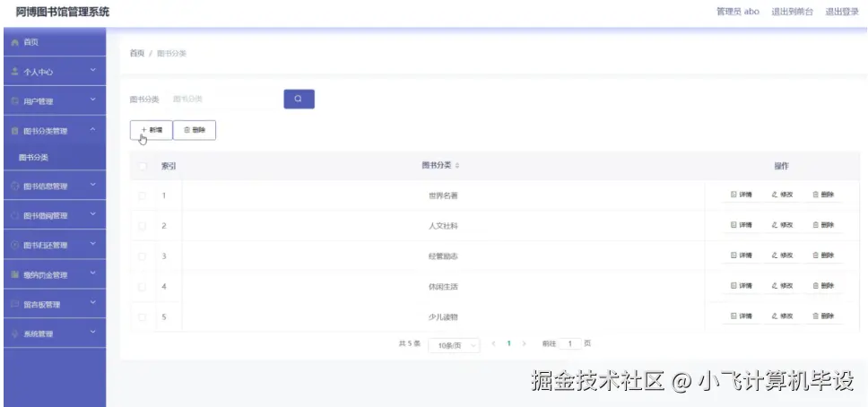Screen dimensions: 868x407
Task: Click 退出登录 link
Action: [x=842, y=12]
